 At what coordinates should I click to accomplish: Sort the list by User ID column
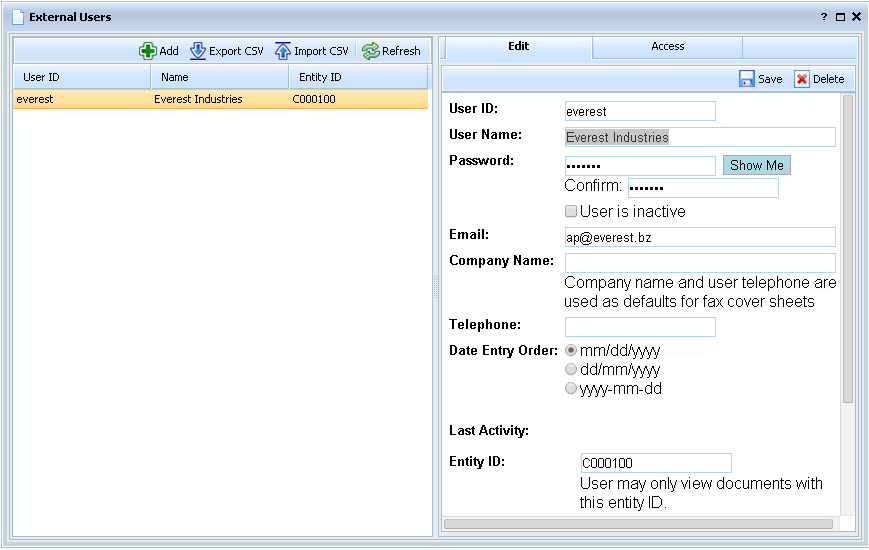pos(81,77)
